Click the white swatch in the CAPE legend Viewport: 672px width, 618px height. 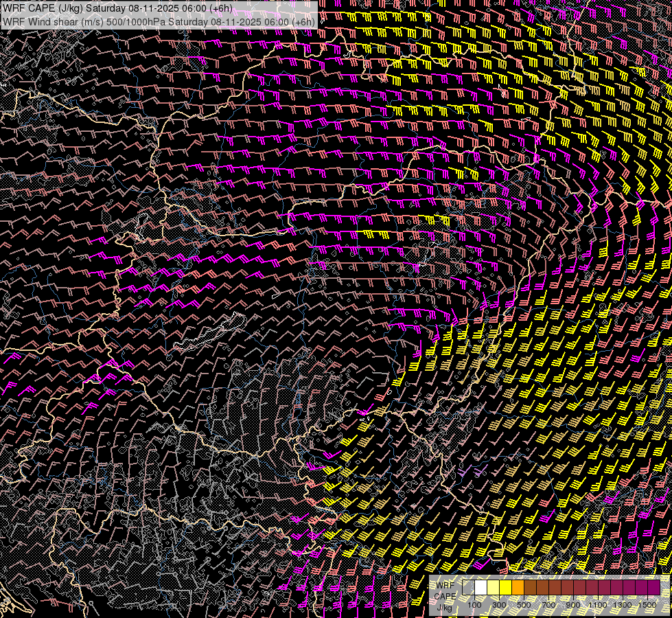(481, 588)
